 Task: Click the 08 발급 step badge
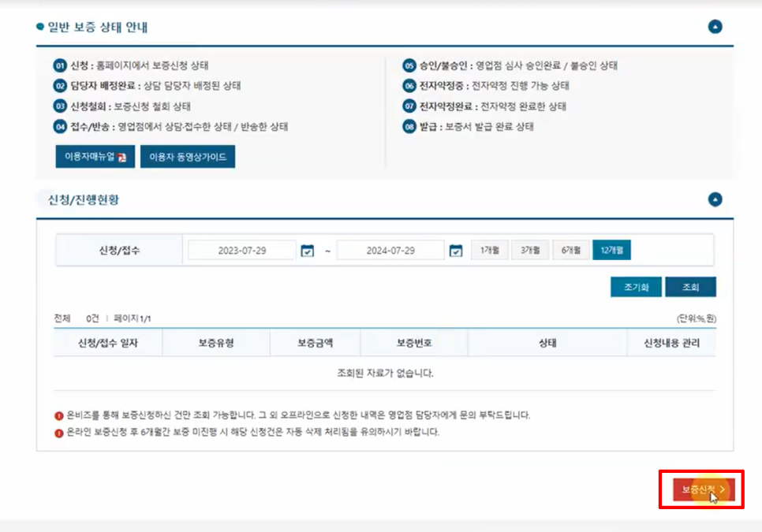pyautogui.click(x=409, y=127)
